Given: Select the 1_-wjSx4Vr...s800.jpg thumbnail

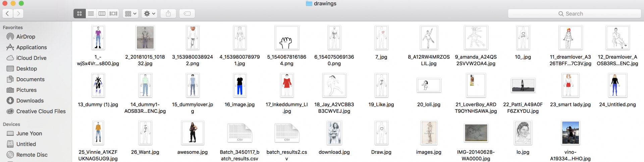Looking at the screenshot, I should (98, 38).
